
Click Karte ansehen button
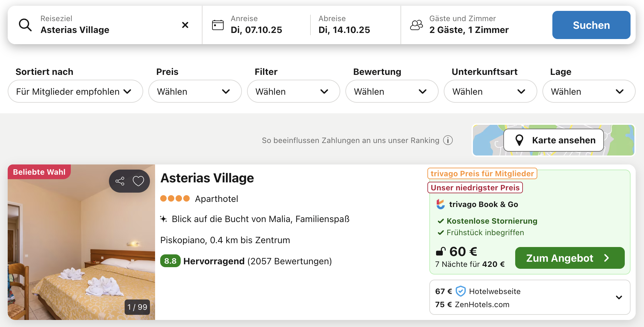[x=554, y=140]
